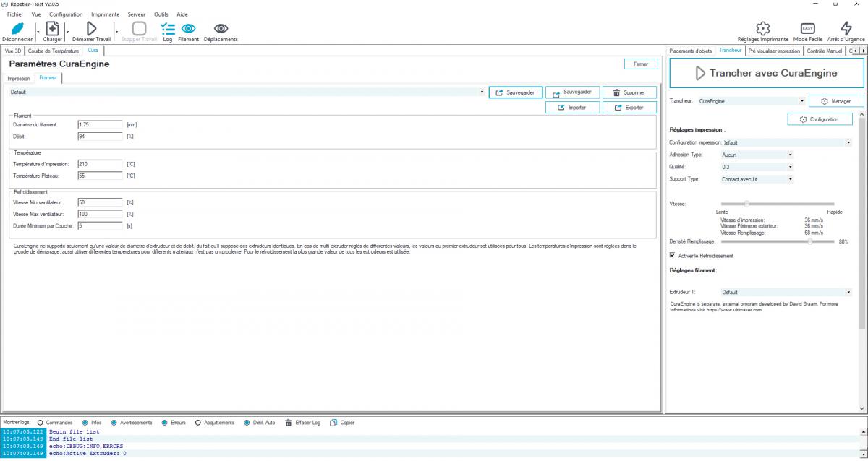Open dropdown arrow next to Démarrer Travail
868x461 pixels.
point(116,32)
